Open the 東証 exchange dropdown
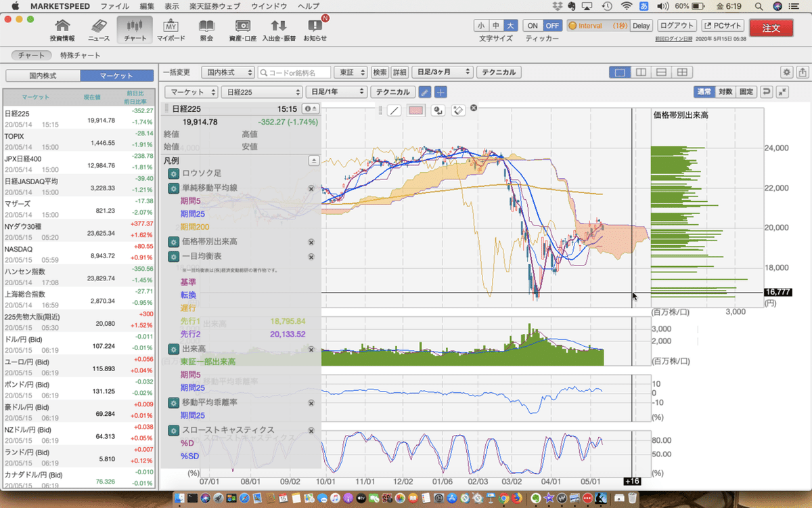Image resolution: width=812 pixels, height=508 pixels. click(351, 72)
